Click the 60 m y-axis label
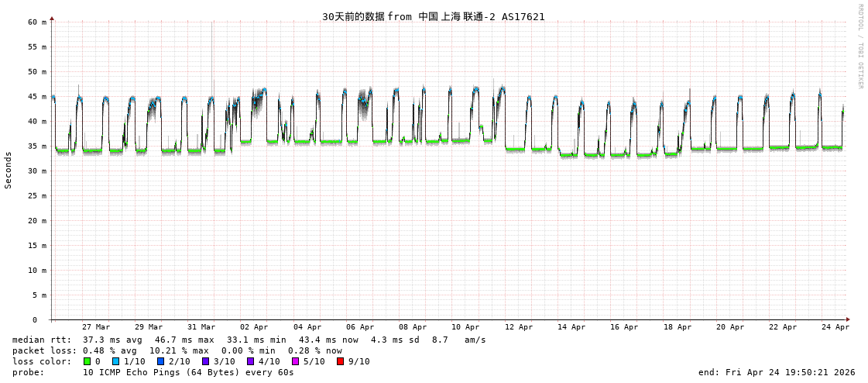 tap(38, 22)
